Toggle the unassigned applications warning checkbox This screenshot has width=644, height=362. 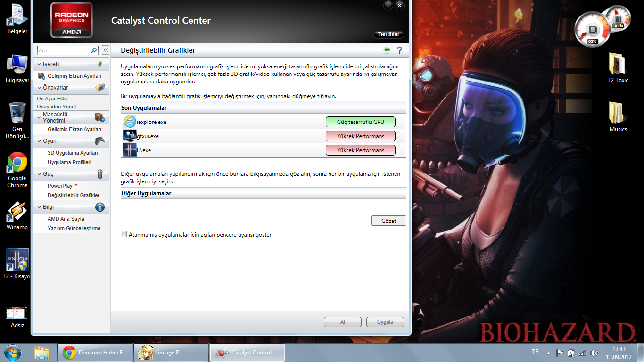(124, 234)
